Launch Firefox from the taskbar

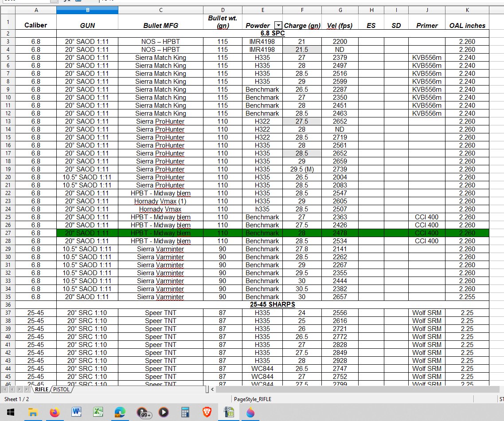[x=55, y=412]
